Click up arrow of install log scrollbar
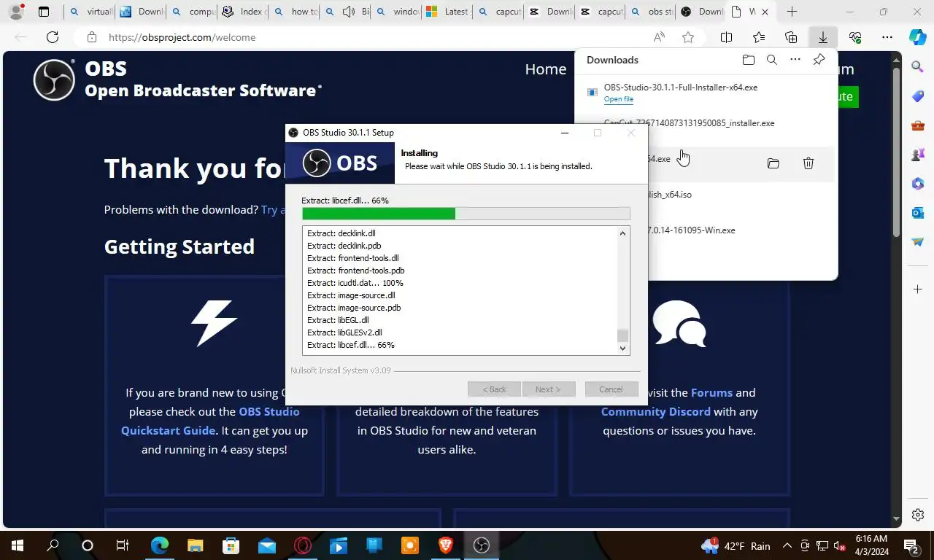 pyautogui.click(x=622, y=233)
